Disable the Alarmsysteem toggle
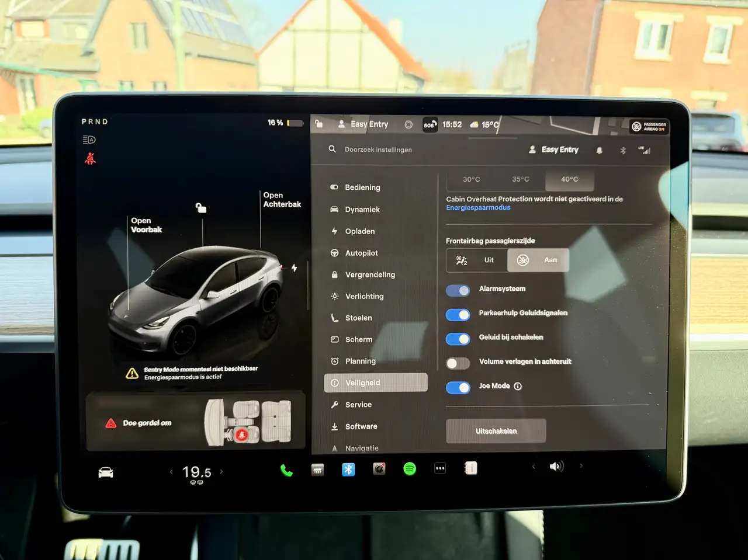 tap(458, 290)
